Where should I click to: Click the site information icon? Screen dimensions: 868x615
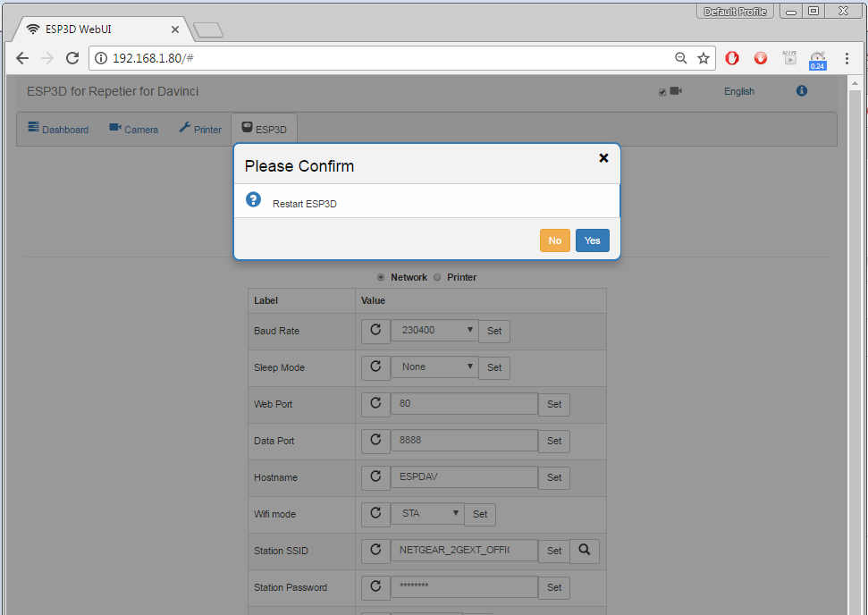point(101,58)
